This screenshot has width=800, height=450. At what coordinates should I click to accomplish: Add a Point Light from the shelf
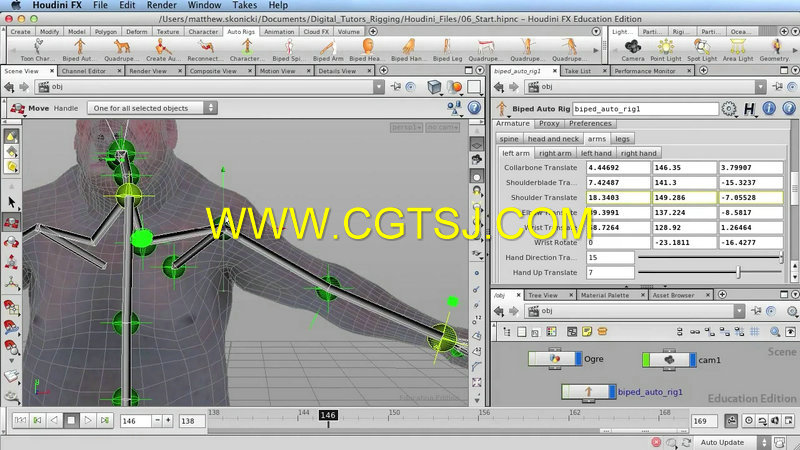[666, 50]
